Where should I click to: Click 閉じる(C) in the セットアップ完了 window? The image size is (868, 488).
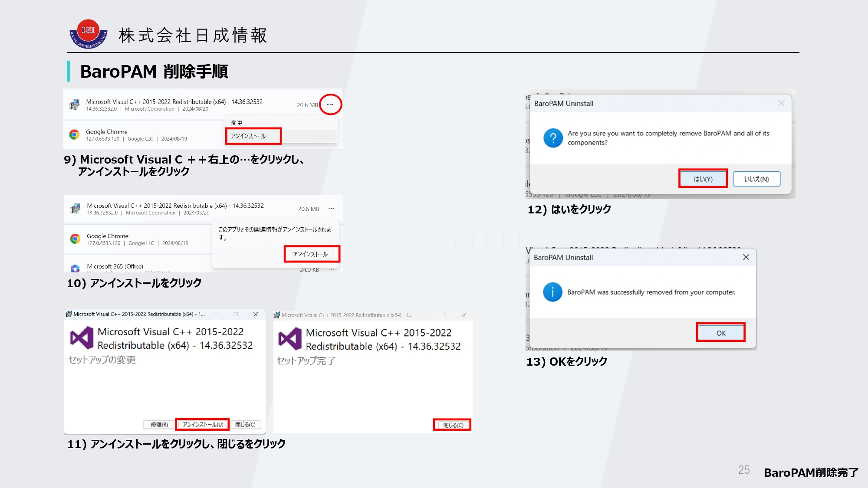453,425
